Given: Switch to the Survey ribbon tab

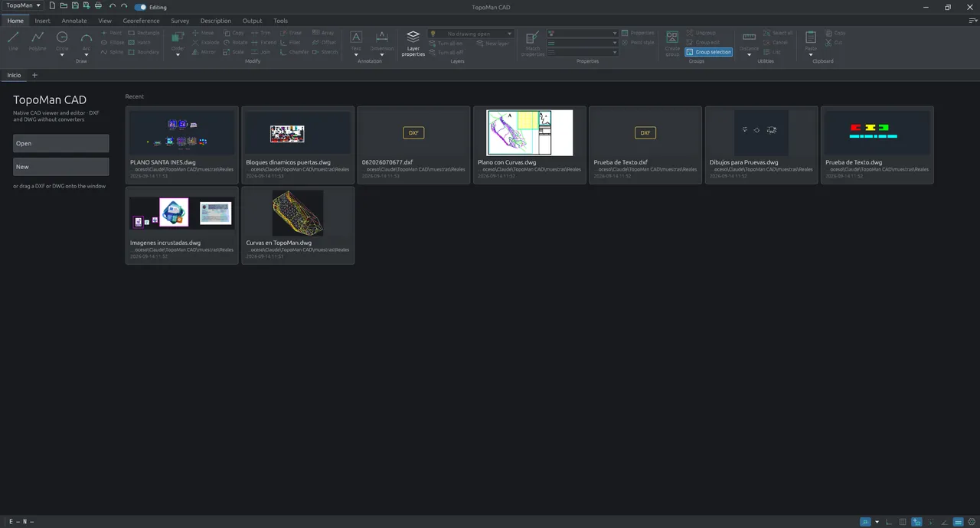Looking at the screenshot, I should (x=180, y=21).
